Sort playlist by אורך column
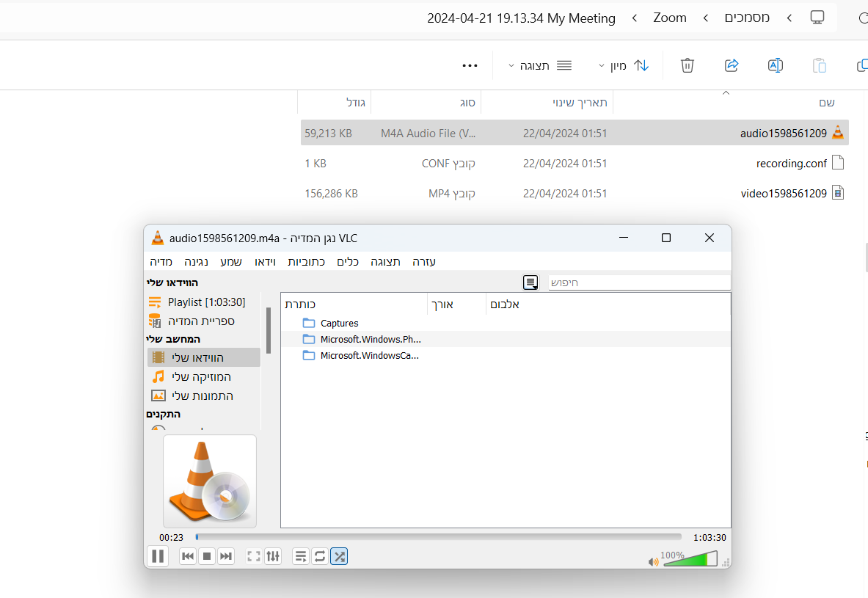This screenshot has height=598, width=868. (x=456, y=305)
